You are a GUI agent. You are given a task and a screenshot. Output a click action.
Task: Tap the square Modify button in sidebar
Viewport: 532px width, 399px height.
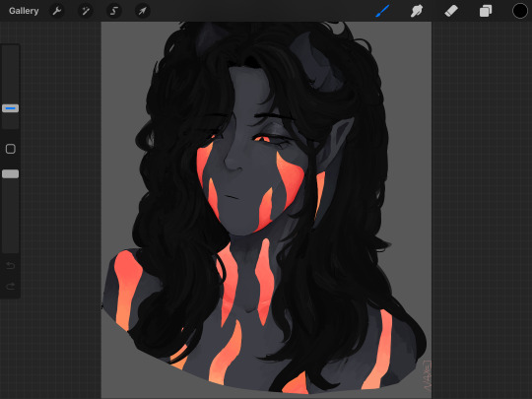click(11, 149)
